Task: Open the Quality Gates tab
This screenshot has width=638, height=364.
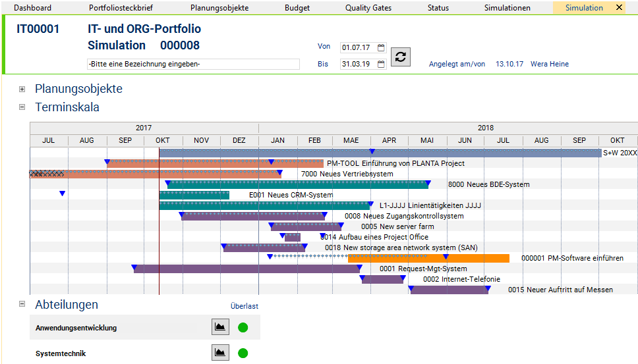Action: pyautogui.click(x=368, y=8)
